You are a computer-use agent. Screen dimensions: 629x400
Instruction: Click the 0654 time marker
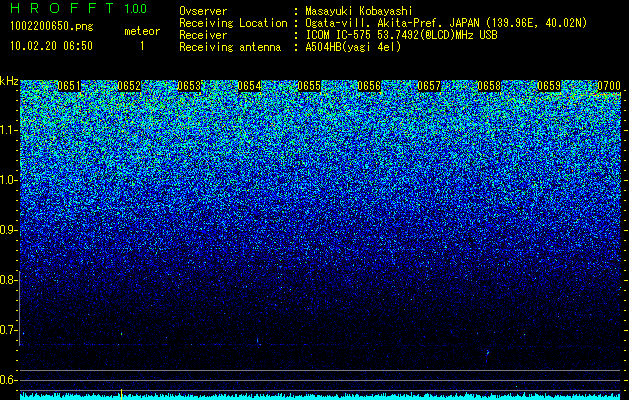[249, 86]
